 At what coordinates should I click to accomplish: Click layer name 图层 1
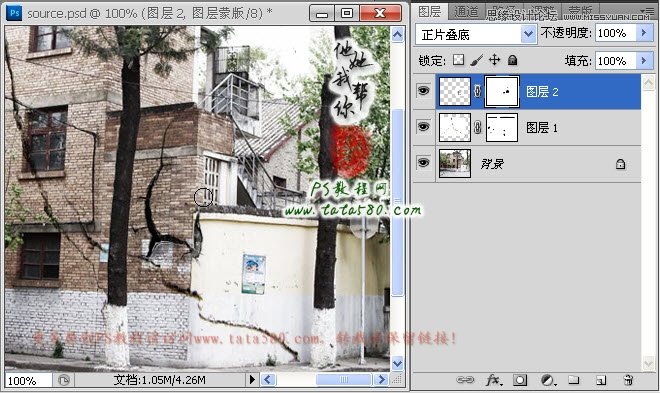tap(542, 127)
